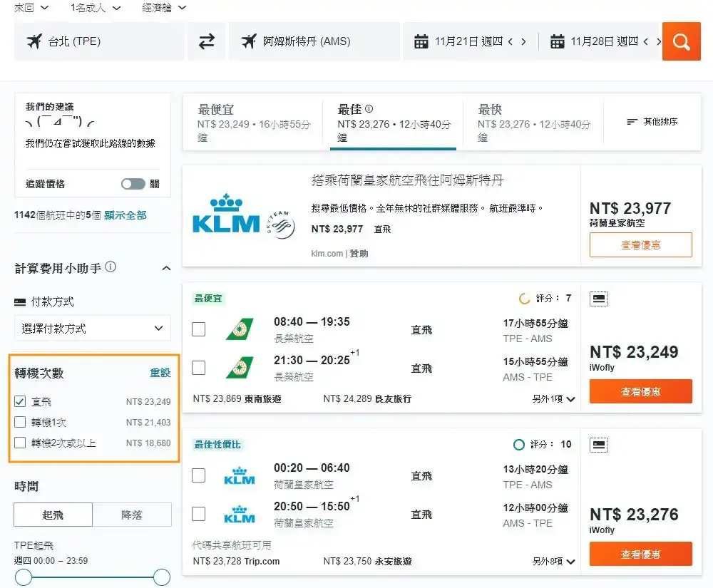Click the plane icon in 台北 (TPE) field
The image size is (713, 588).
coord(34,41)
